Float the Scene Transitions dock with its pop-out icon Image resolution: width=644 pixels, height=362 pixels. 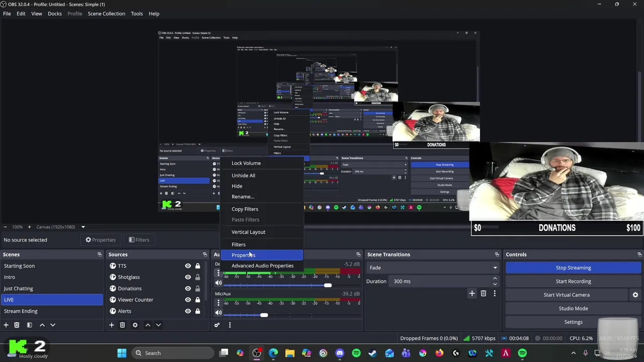[497, 254]
